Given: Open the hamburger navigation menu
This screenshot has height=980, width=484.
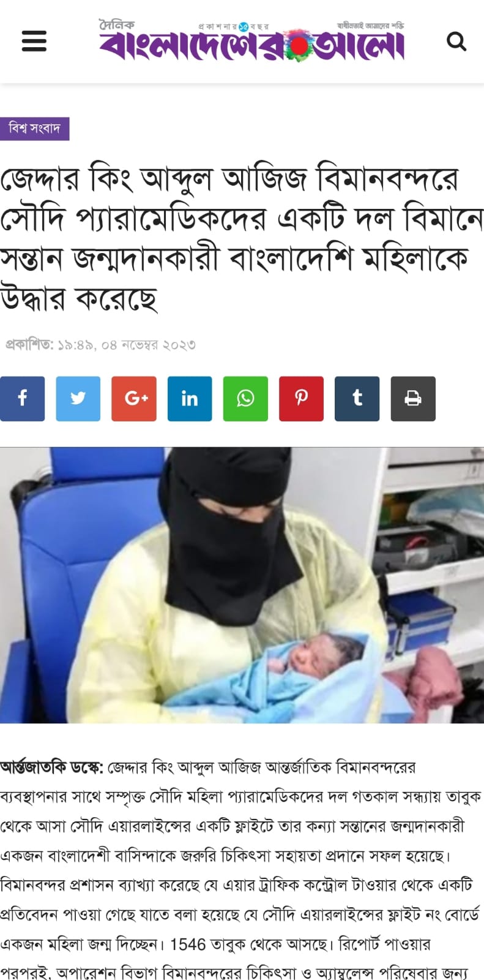Looking at the screenshot, I should pyautogui.click(x=34, y=41).
